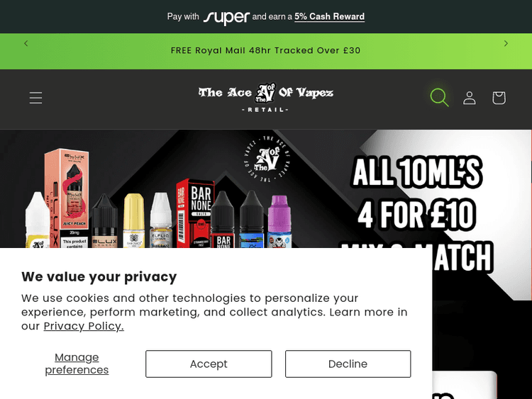532x399 pixels.
Task: Open the 5% Cash Reward link
Action: 329,16
